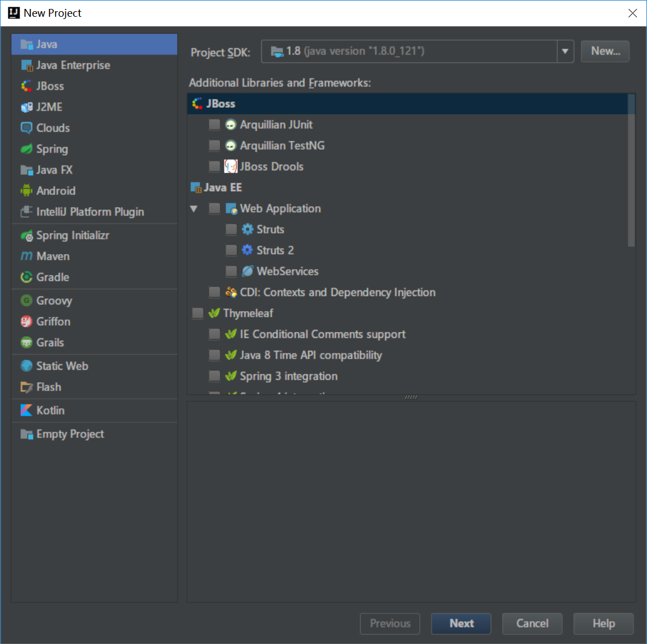
Task: Check the Web Application checkbox
Action: click(x=214, y=208)
